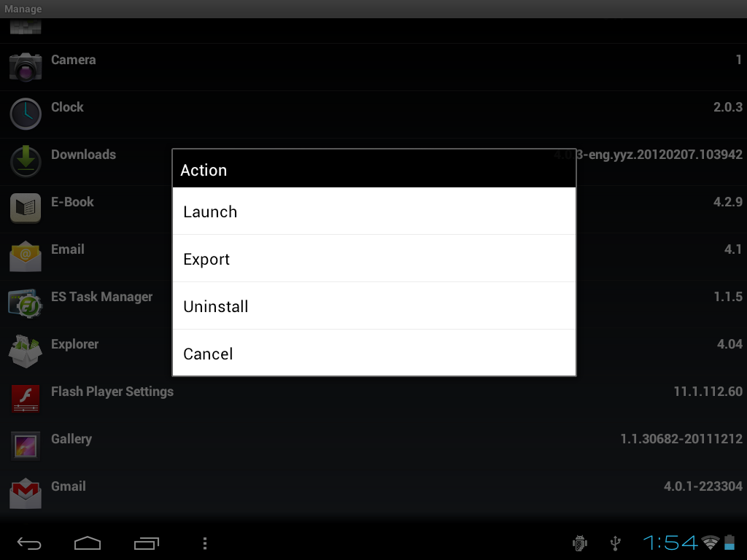Tap the Clock app icon
The height and width of the screenshot is (560, 747).
click(26, 114)
